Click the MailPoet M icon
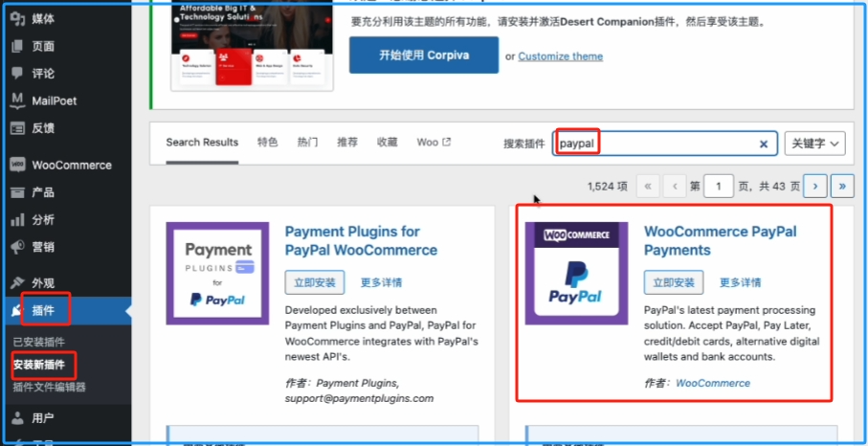Viewport: 868px width, 446px height. pos(18,100)
